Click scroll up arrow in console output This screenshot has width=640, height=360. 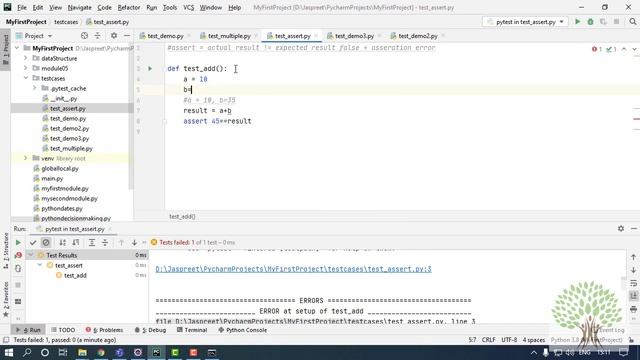pyautogui.click(x=633, y=257)
